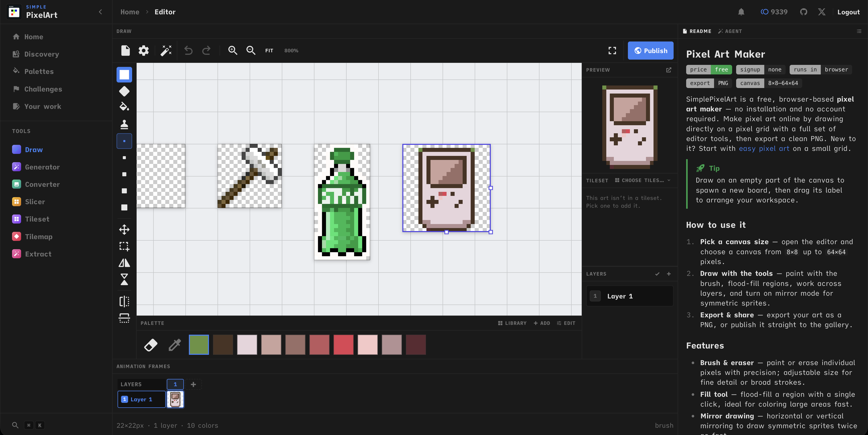The height and width of the screenshot is (435, 868).
Task: Select the frame 1 thumbnail
Action: click(175, 399)
